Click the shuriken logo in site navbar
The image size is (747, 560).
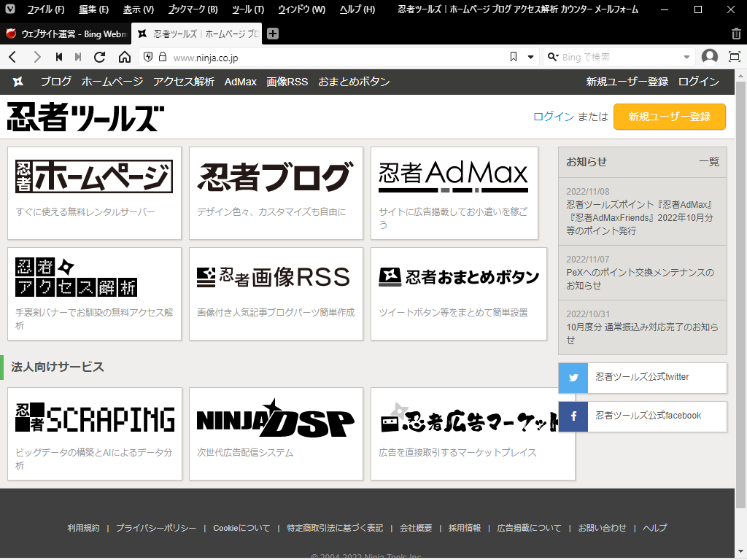tap(18, 82)
